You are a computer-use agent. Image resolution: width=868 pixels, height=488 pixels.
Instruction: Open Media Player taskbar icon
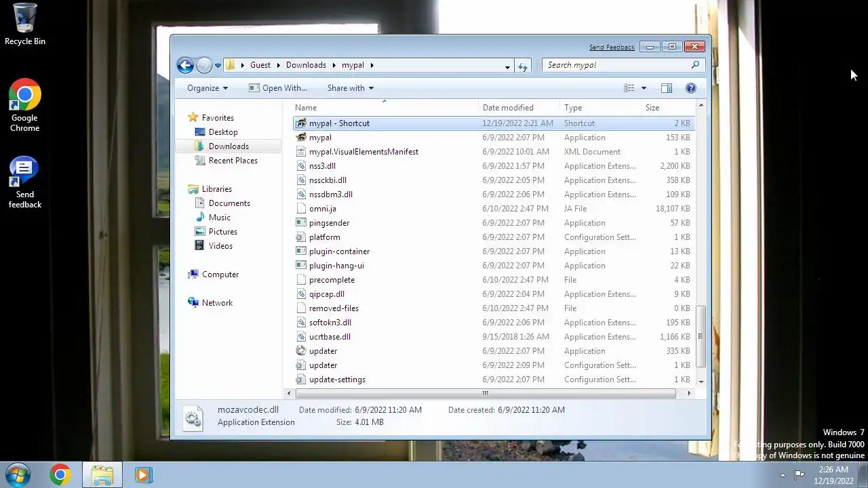(x=143, y=475)
